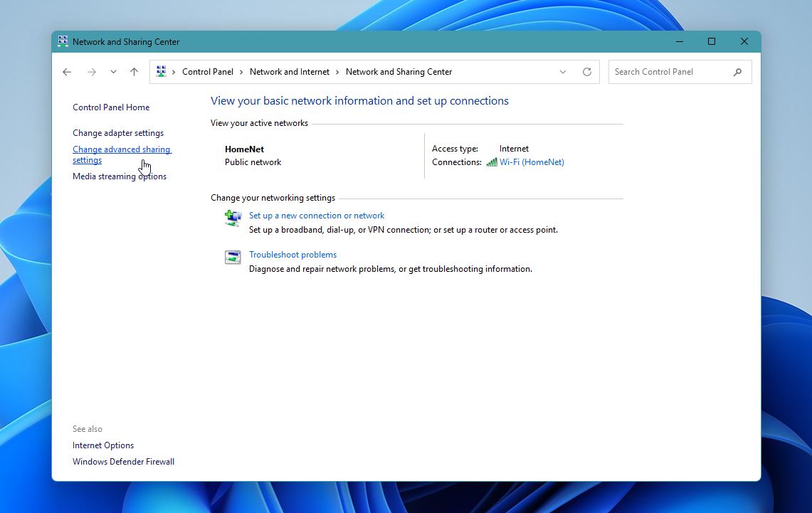Open Change adapter settings
Screen dimensions: 812x513
click(118, 133)
